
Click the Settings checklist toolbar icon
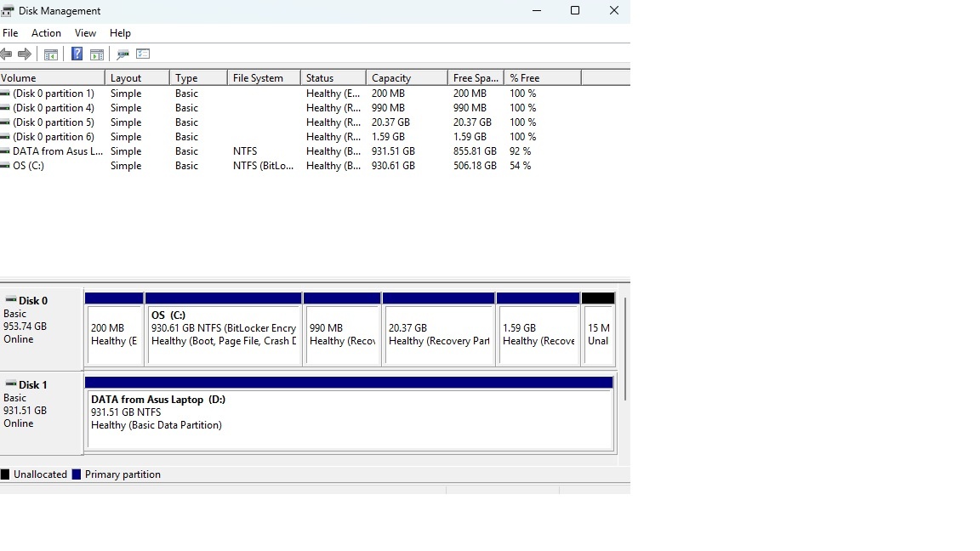[143, 54]
